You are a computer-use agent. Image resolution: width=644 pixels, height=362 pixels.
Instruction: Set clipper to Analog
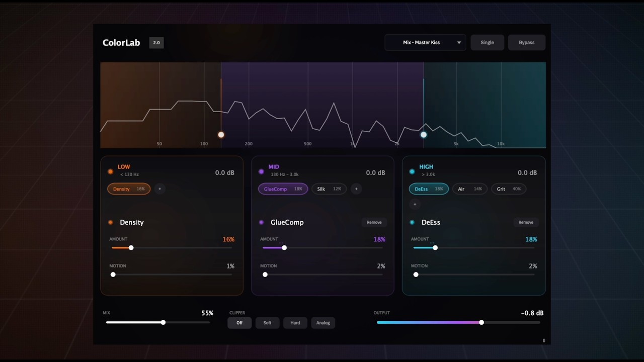pyautogui.click(x=323, y=323)
